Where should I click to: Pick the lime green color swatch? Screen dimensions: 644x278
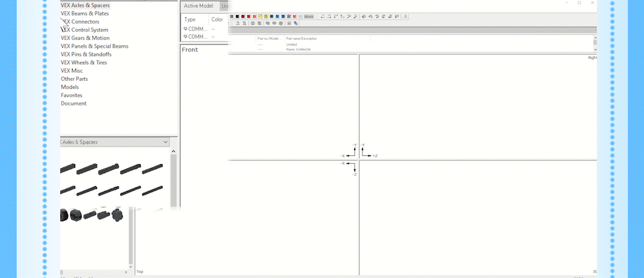pyautogui.click(x=266, y=17)
